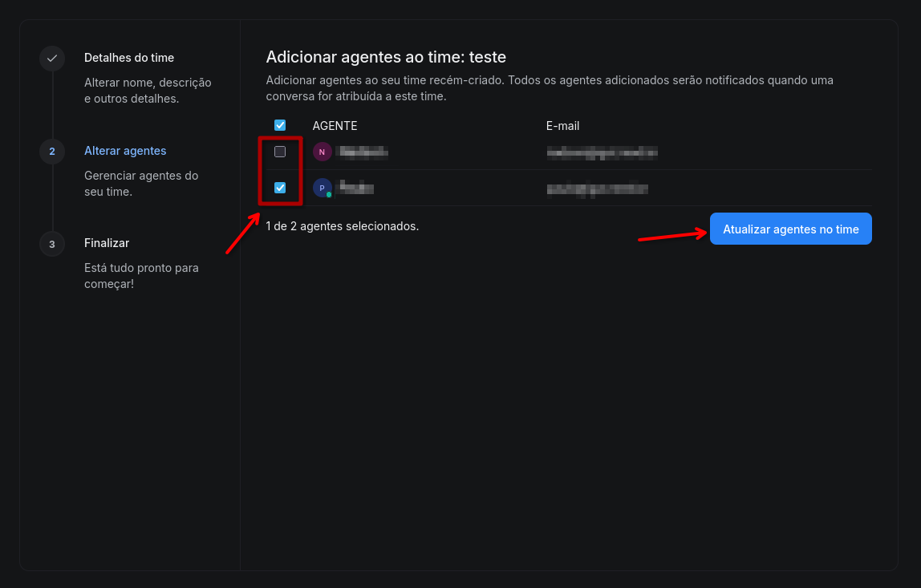Image resolution: width=921 pixels, height=588 pixels.
Task: Go to the Finalizar step
Action: [x=107, y=242]
